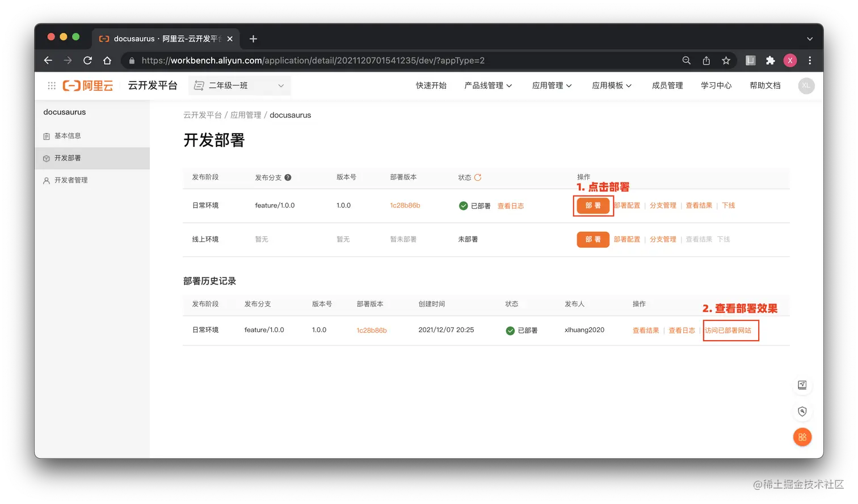Open 部署配置 for 线上环境
This screenshot has width=858, height=504.
627,239
